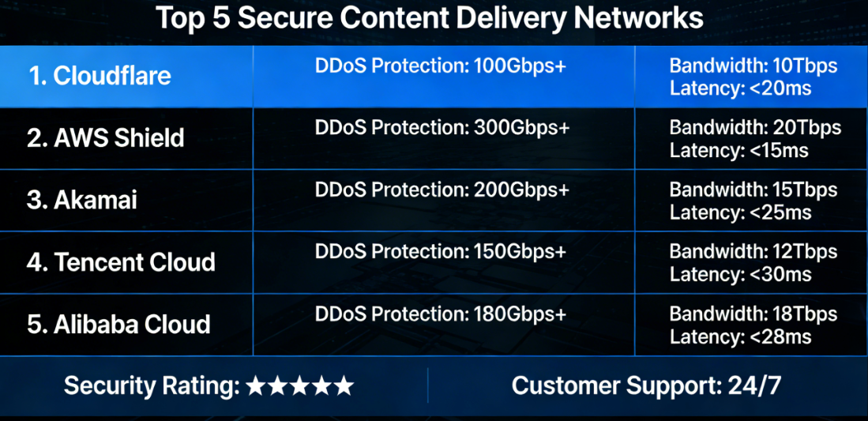This screenshot has width=868, height=421.
Task: Select the DDoS Protection 150Gbps+ cell
Action: coord(441,252)
